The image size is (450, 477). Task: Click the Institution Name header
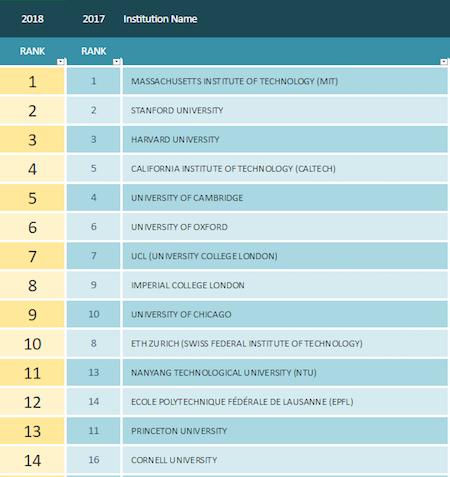[160, 19]
